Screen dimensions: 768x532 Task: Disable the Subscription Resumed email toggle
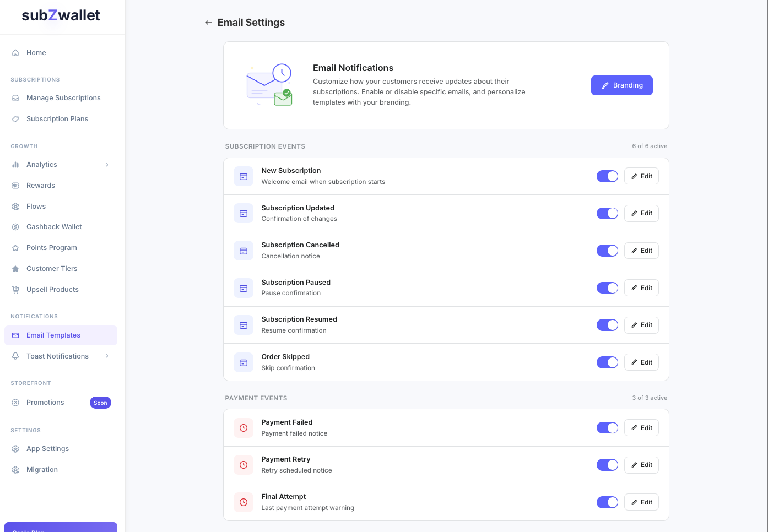[607, 325]
